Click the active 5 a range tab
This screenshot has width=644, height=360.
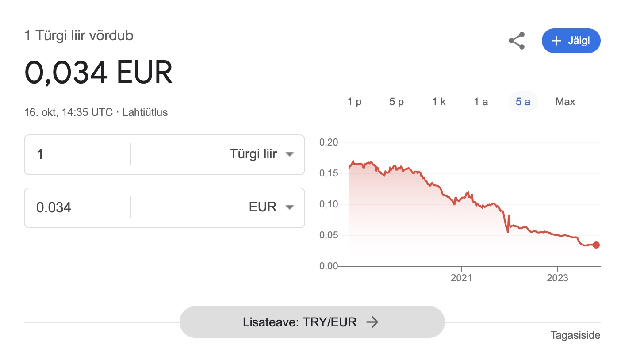pos(523,102)
